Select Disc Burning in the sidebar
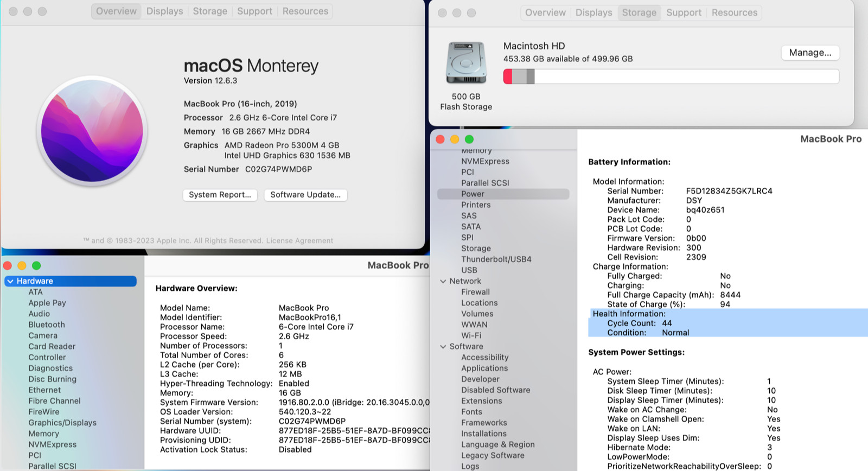The width and height of the screenshot is (868, 471). (53, 379)
